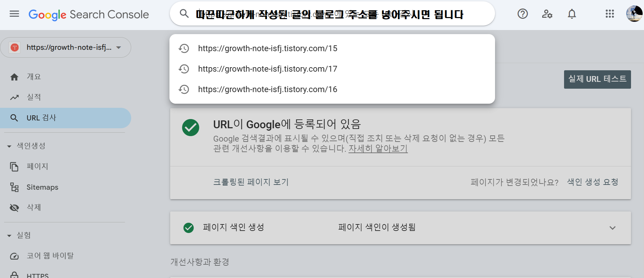This screenshot has height=278, width=644.
Task: Select URL 검사 in sidebar
Action: pos(66,118)
